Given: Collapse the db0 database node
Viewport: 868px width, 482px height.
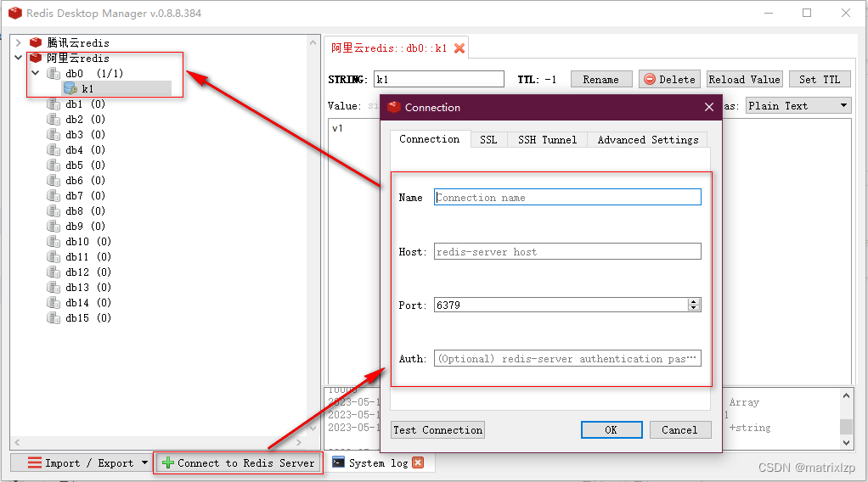Looking at the screenshot, I should [x=36, y=73].
